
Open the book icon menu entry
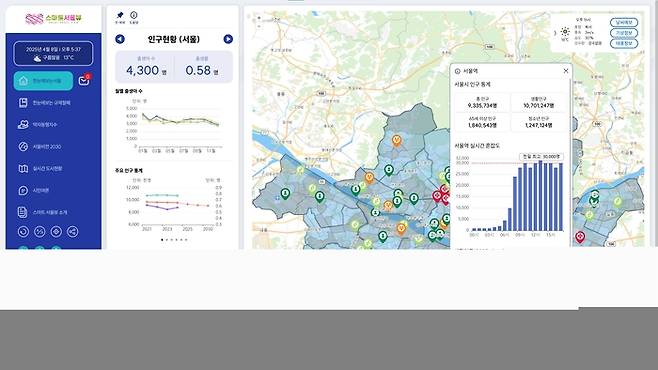pyautogui.click(x=23, y=103)
